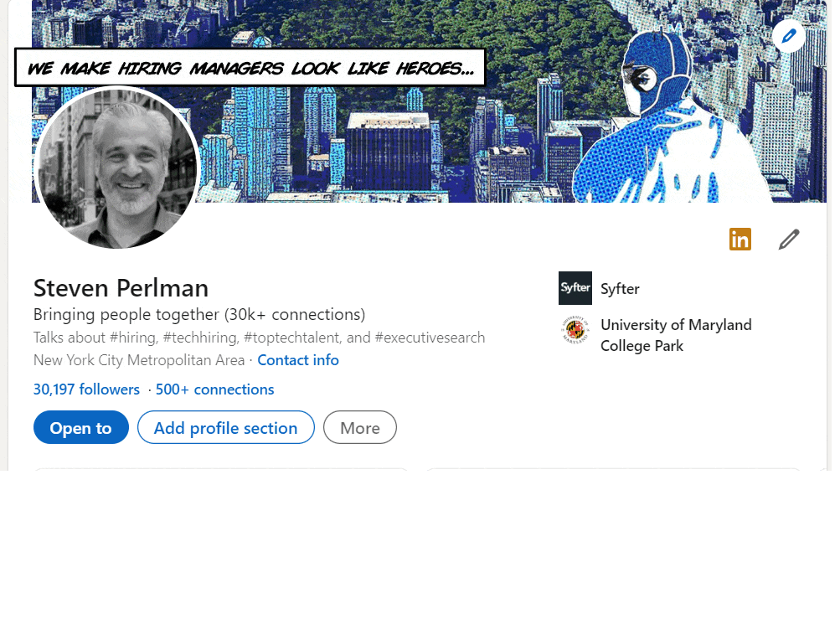Viewport: 840px width, 624px height.
Task: Expand the Open to dropdown button
Action: (x=81, y=427)
